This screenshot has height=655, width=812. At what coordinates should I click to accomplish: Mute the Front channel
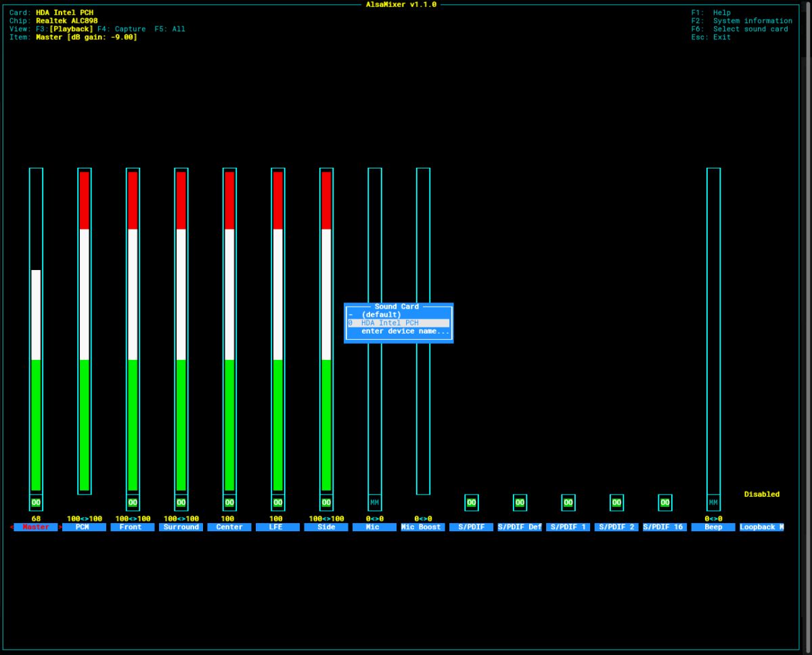tap(133, 503)
